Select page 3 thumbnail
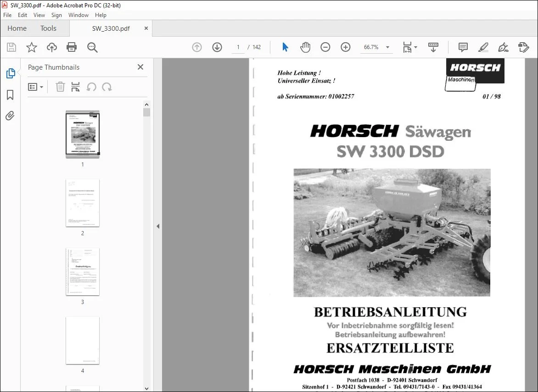This screenshot has width=538, height=392. point(83,272)
